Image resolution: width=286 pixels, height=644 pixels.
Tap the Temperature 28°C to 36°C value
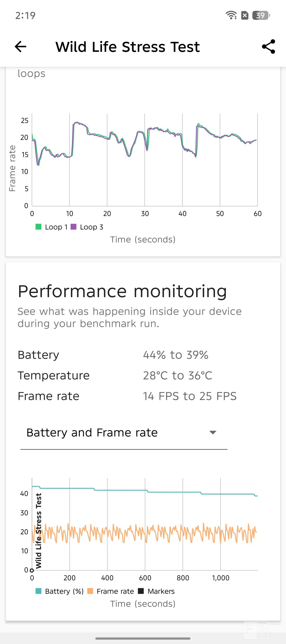coord(177,376)
